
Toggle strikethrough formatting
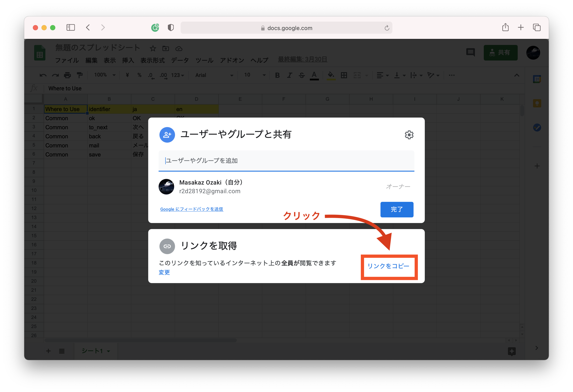(x=302, y=75)
